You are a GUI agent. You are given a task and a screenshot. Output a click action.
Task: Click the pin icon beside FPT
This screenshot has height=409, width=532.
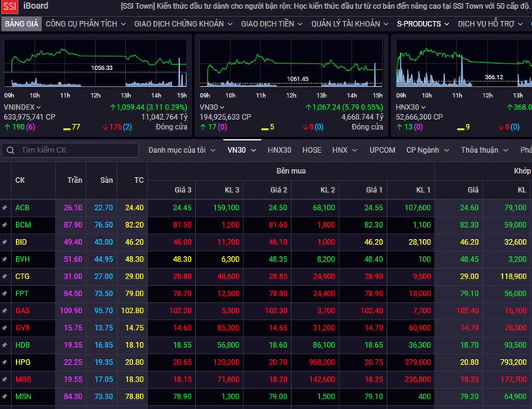(5, 294)
